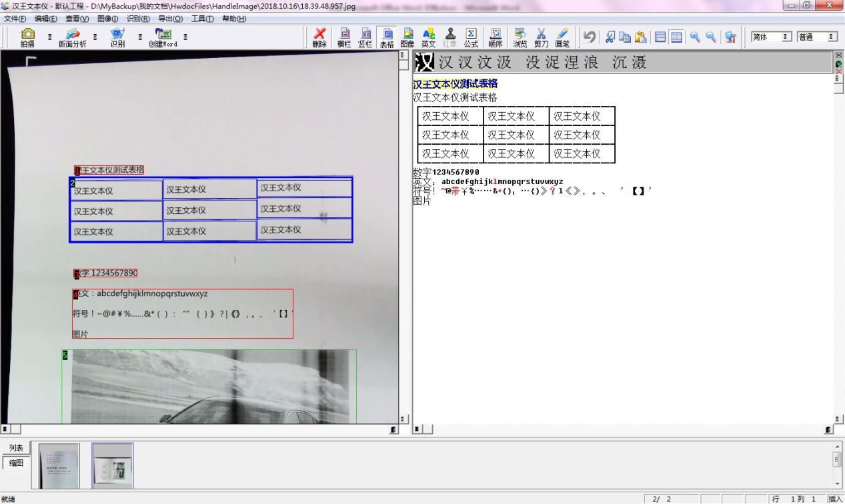Viewport: 845px width, 504px height.
Task: Open the 简体 character set dropdown
Action: [787, 37]
